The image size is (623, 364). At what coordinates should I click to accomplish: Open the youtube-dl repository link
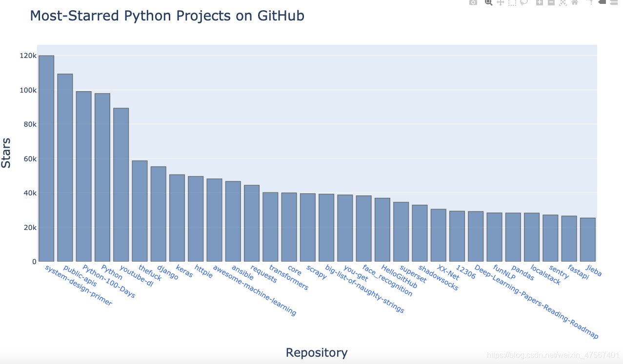coord(136,276)
